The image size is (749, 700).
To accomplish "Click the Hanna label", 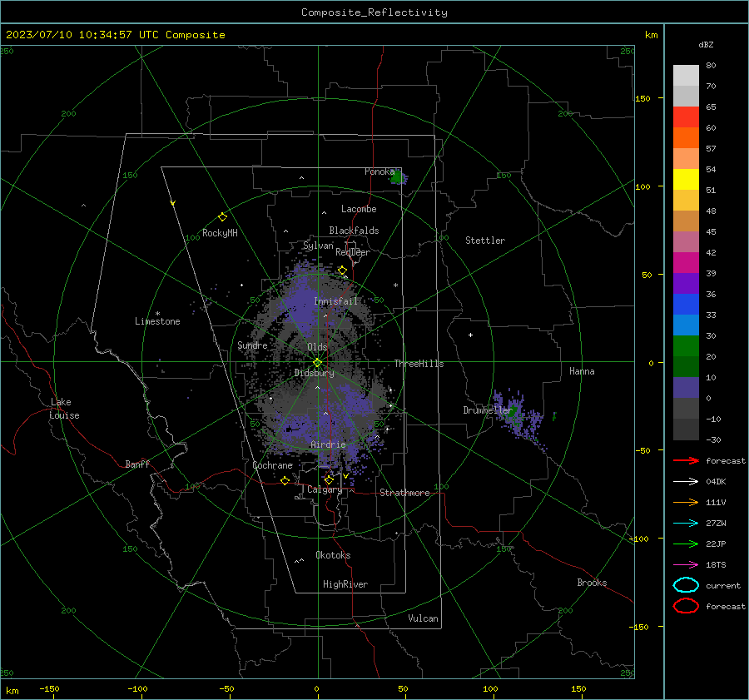I will tap(582, 371).
